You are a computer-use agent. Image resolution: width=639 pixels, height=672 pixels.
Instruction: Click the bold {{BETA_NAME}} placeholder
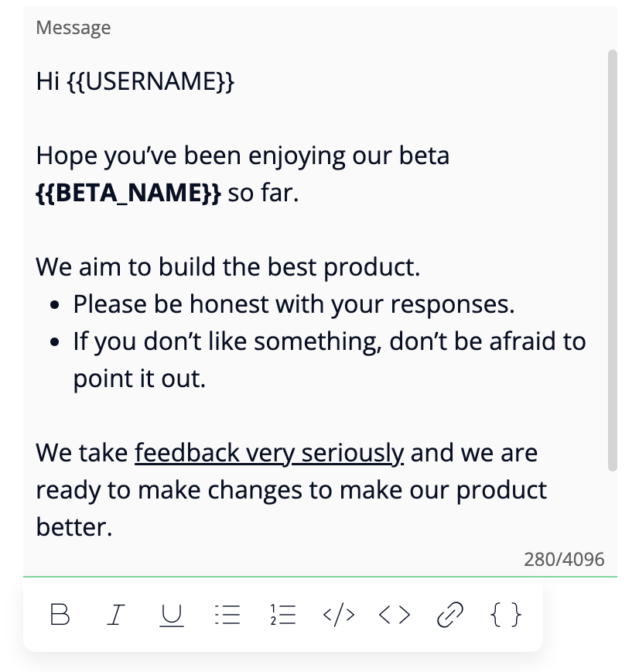(128, 193)
